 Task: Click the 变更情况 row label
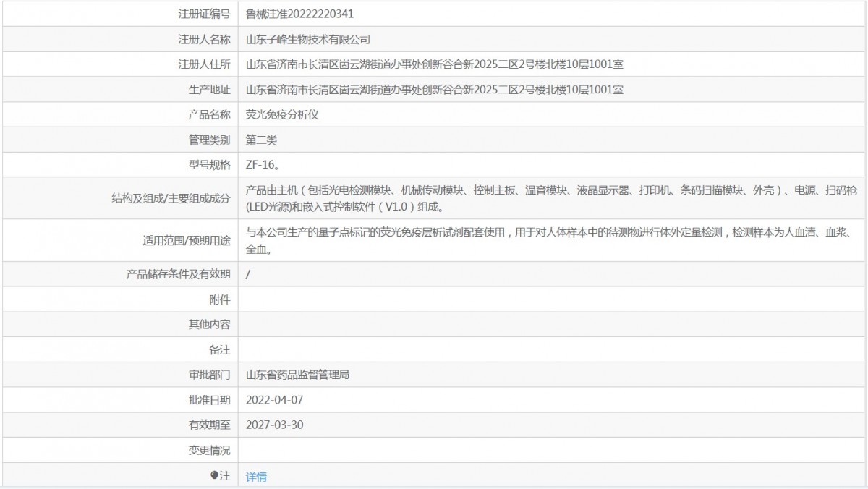pos(210,450)
